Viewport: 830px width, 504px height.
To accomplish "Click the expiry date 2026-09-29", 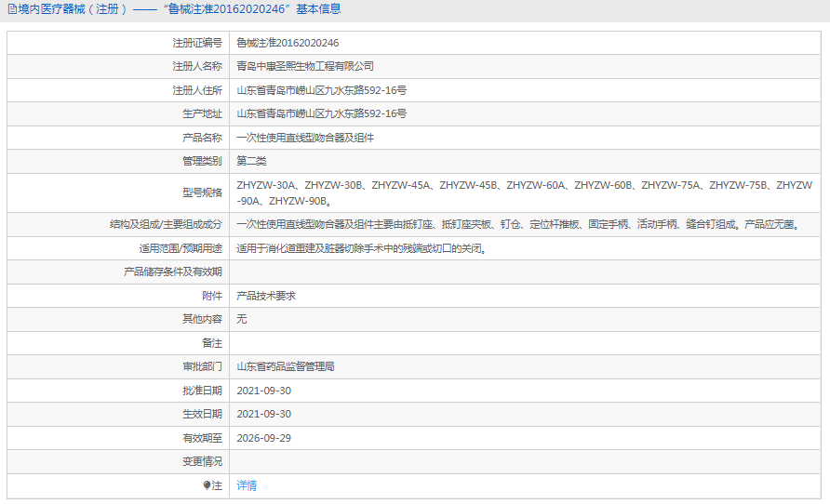I will 263,438.
